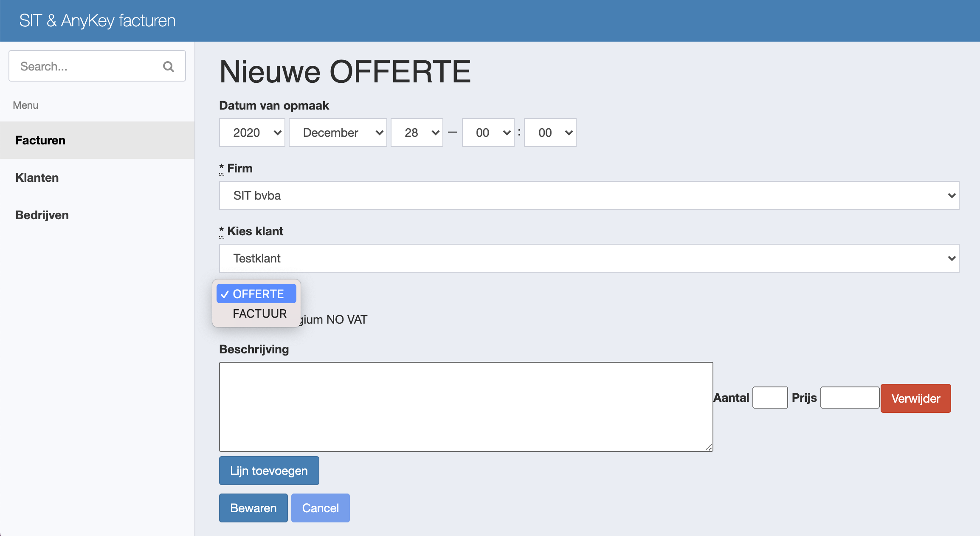The height and width of the screenshot is (536, 980).
Task: Expand the Kies klant dropdown showing Testklant
Action: (589, 258)
